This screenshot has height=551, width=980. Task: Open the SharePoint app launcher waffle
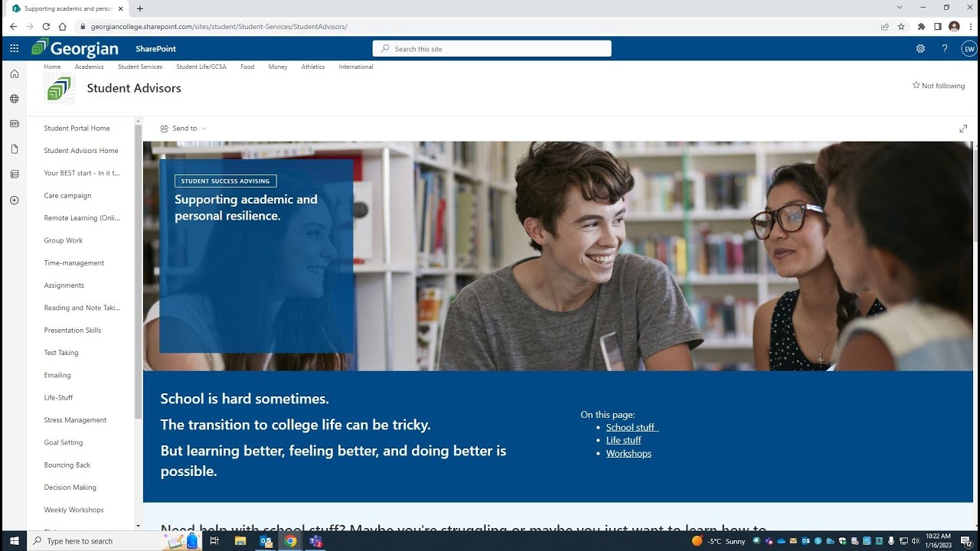pos(14,48)
